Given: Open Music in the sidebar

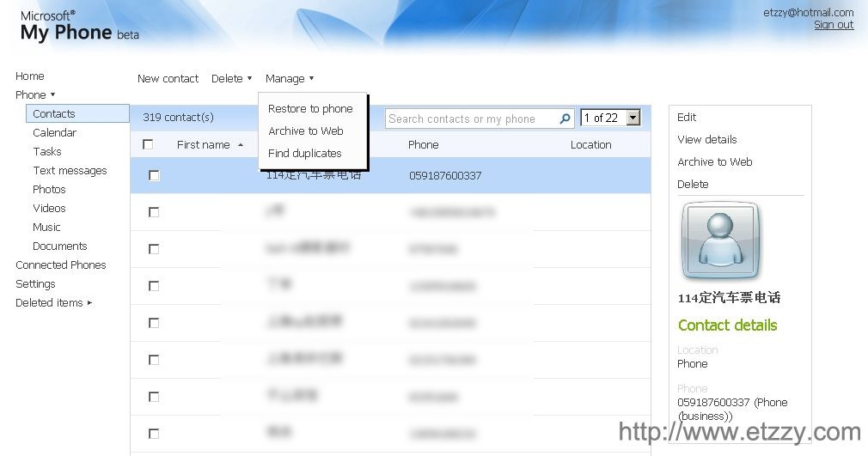Looking at the screenshot, I should coord(46,227).
